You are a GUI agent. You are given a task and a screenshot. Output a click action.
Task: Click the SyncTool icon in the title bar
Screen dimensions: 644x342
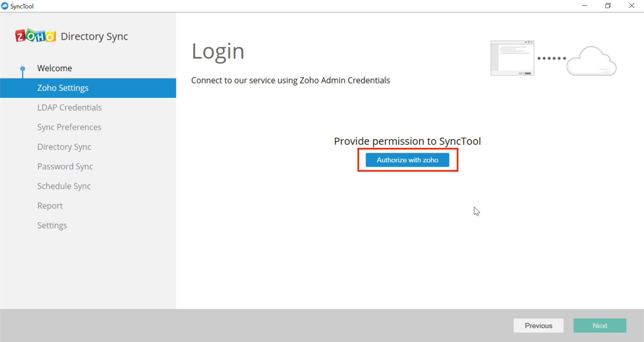point(5,6)
